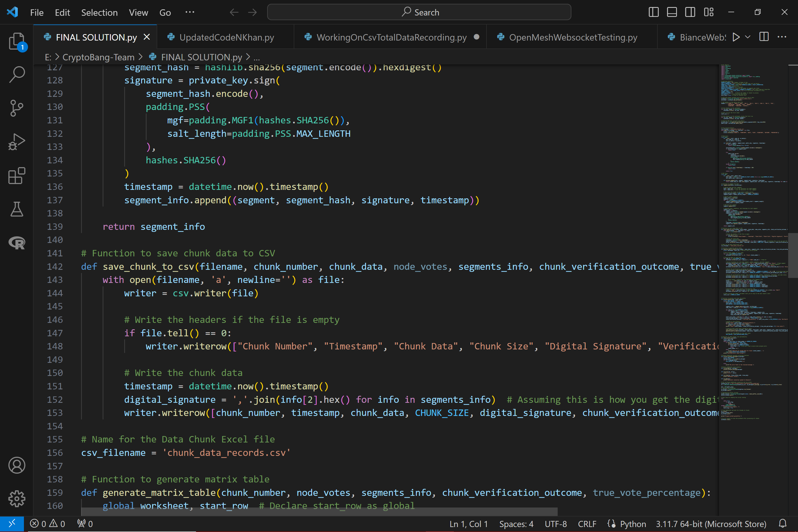
Task: Open the Testing flask view
Action: pyautogui.click(x=16, y=209)
